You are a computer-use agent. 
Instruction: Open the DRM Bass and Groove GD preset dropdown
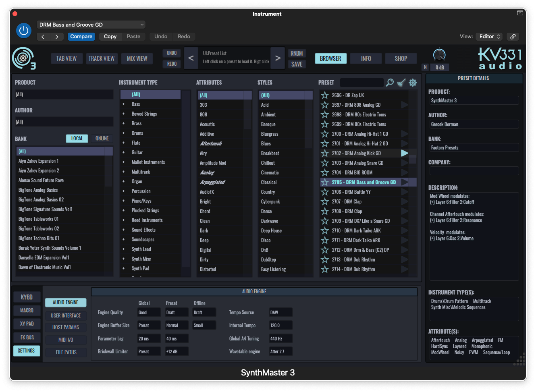click(91, 25)
